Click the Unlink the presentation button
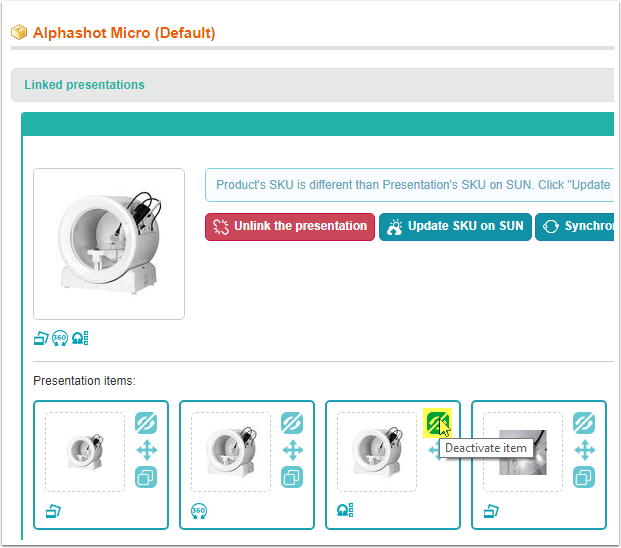The height and width of the screenshot is (548, 621). pos(290,226)
